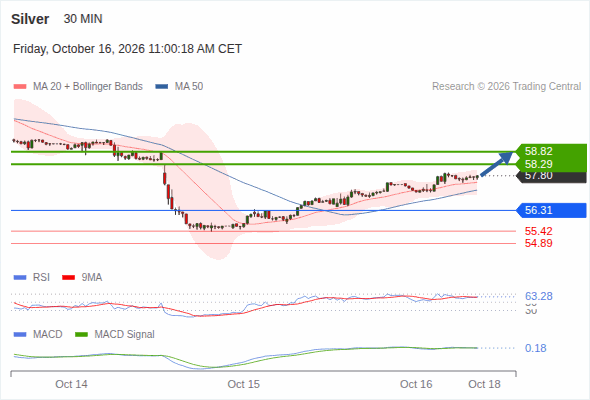Click the 55.42 support price value
This screenshot has width=590, height=400.
coord(539,231)
